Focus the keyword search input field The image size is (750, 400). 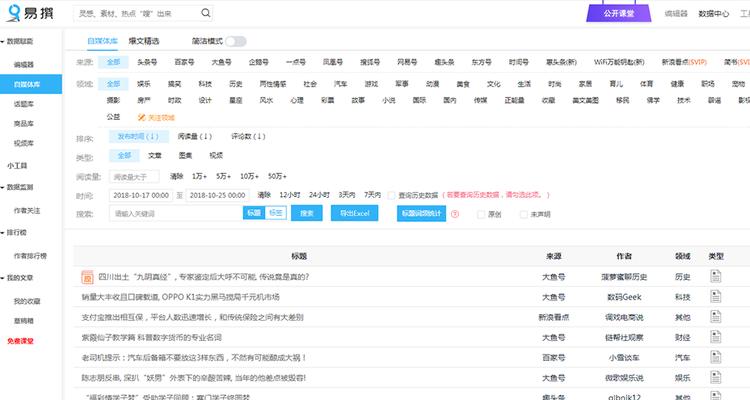coord(176,213)
